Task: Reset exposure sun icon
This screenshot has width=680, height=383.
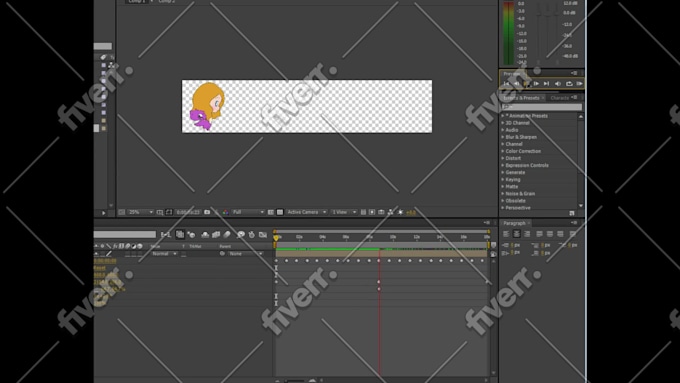Action: click(400, 212)
